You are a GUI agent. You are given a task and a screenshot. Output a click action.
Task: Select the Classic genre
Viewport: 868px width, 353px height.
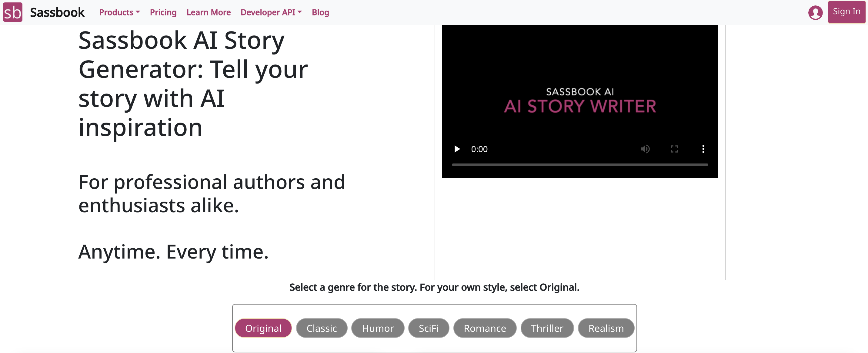pyautogui.click(x=322, y=328)
